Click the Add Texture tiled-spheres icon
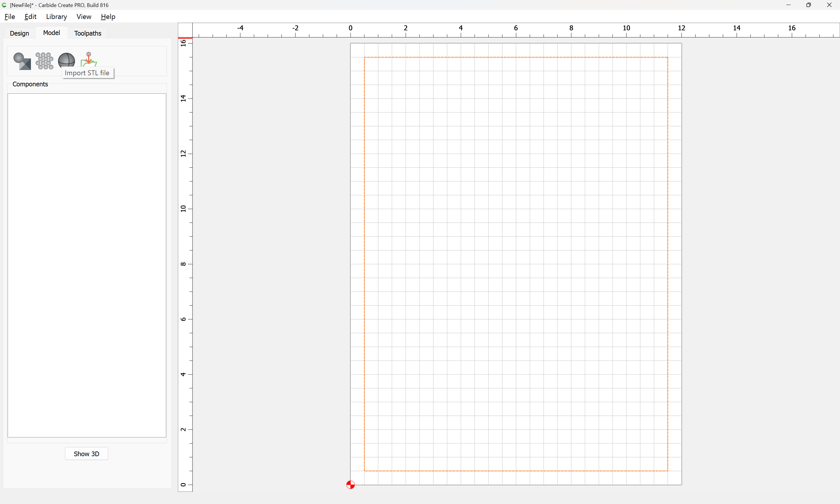Viewport: 840px width, 504px height. point(44,61)
